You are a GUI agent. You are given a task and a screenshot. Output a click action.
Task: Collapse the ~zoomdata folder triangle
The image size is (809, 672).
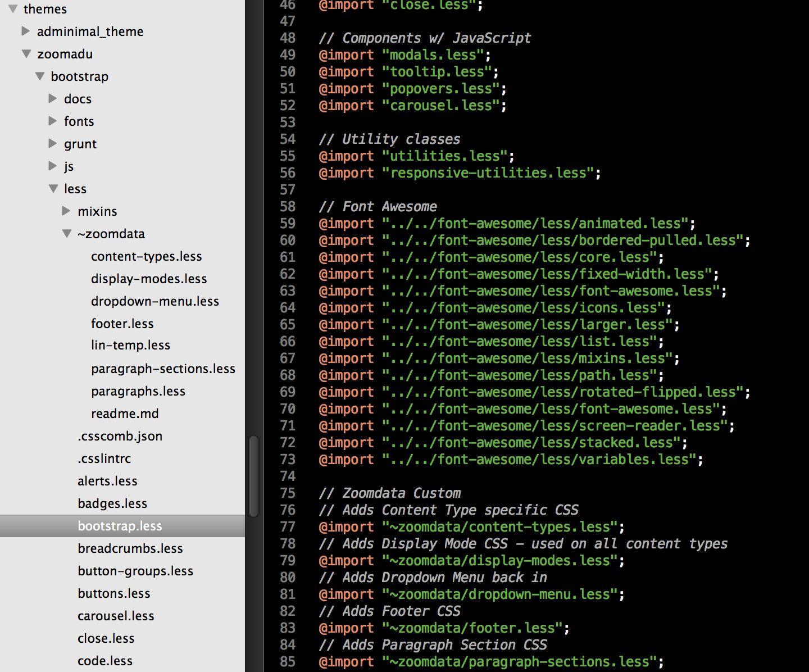point(67,234)
